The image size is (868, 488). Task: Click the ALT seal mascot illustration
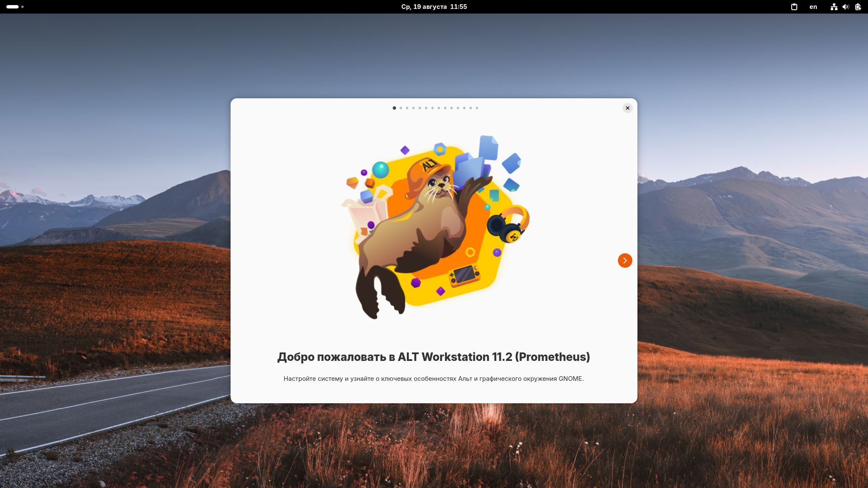tap(435, 227)
